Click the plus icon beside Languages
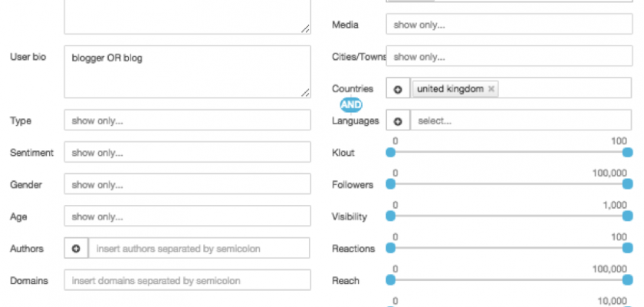 coord(398,121)
